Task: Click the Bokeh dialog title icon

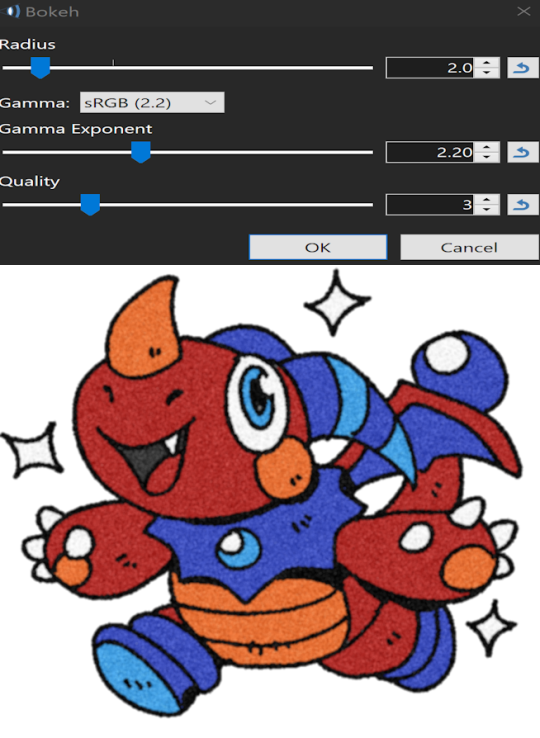Action: (x=12, y=11)
